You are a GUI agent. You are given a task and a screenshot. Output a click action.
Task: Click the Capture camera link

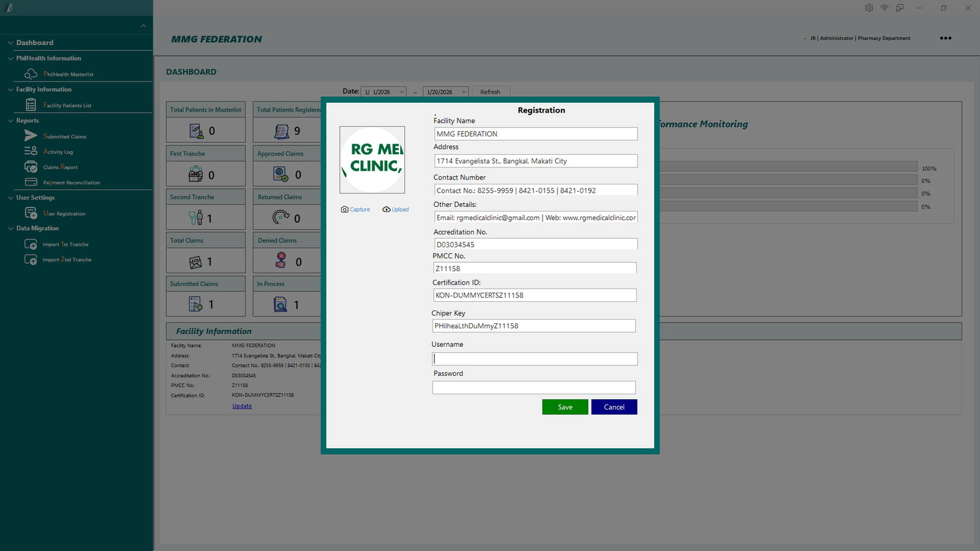tap(355, 209)
